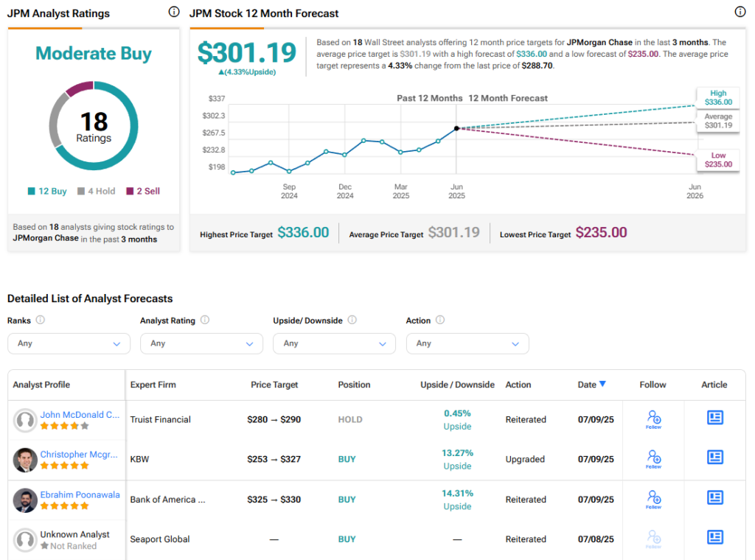This screenshot has width=755, height=560.
Task: Click info icon beside JPM Analyst Ratings
Action: 173,12
